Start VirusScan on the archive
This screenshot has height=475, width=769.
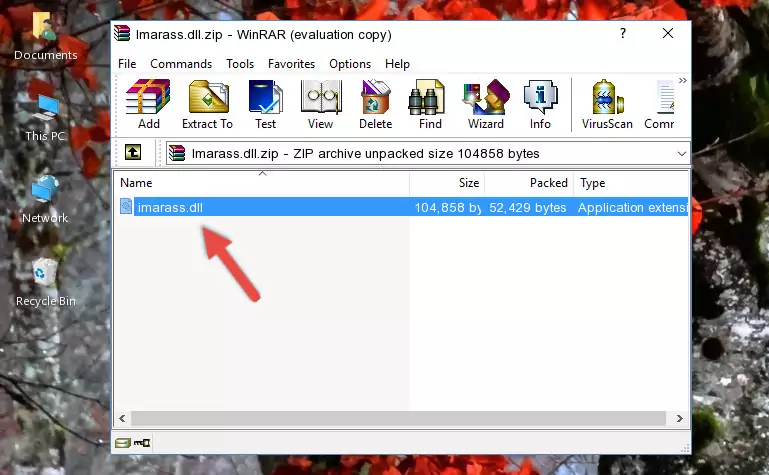607,104
